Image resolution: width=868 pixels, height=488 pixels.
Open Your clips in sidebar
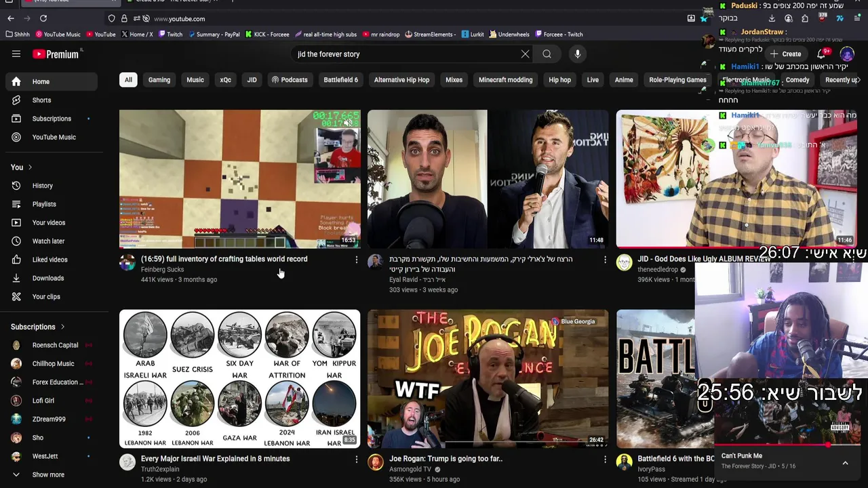pyautogui.click(x=52, y=296)
